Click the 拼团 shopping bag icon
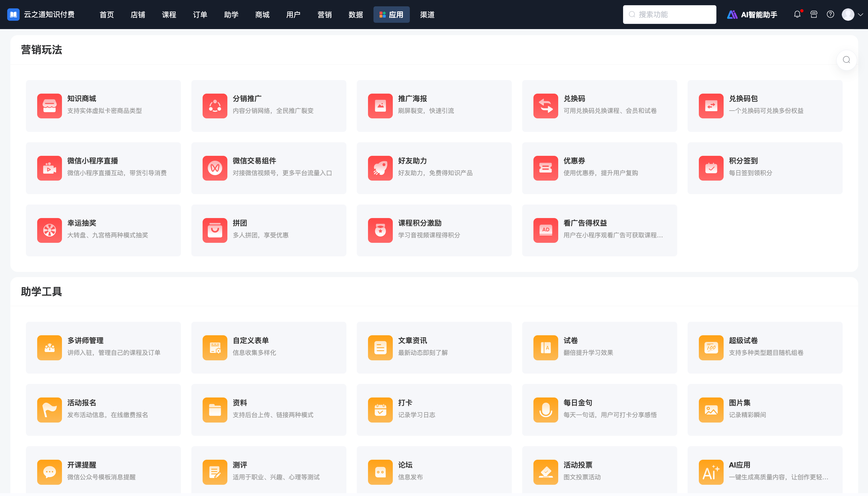868x496 pixels. (215, 231)
